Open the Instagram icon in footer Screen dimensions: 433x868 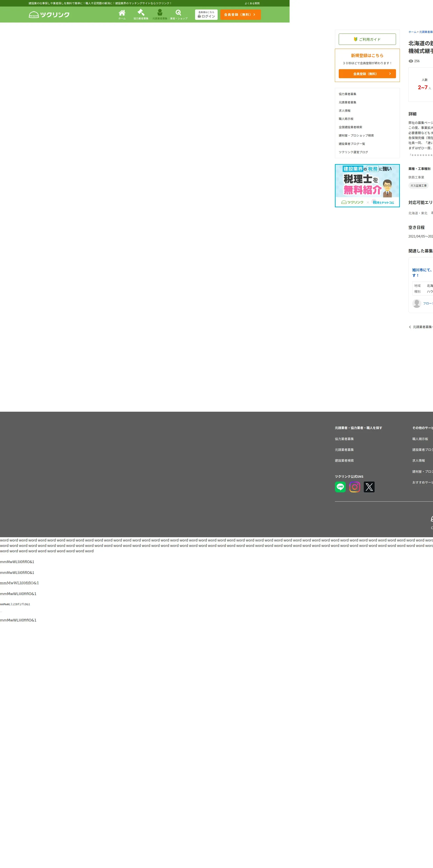point(355,487)
